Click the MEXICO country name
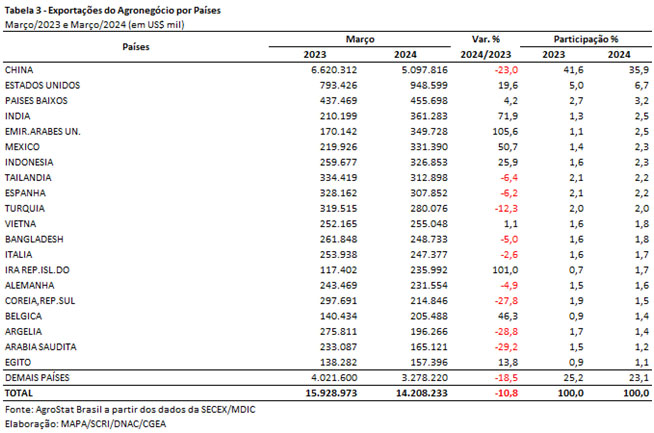This screenshot has height=433, width=654. point(22,147)
